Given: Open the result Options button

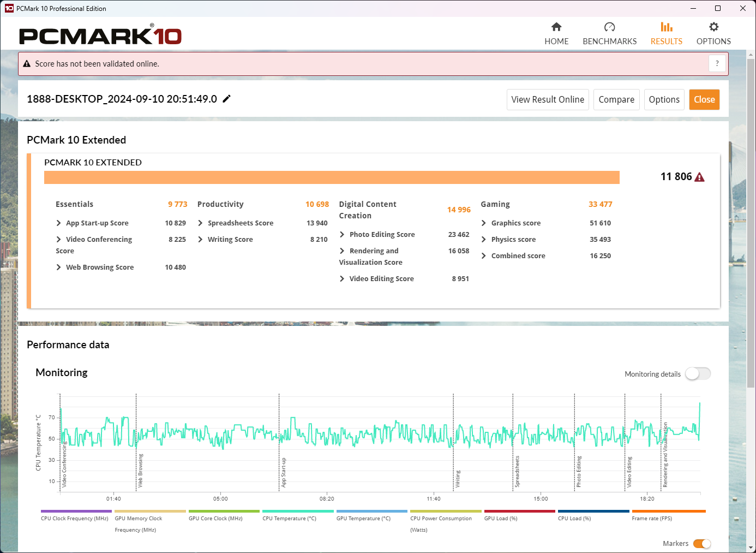Looking at the screenshot, I should pyautogui.click(x=664, y=99).
